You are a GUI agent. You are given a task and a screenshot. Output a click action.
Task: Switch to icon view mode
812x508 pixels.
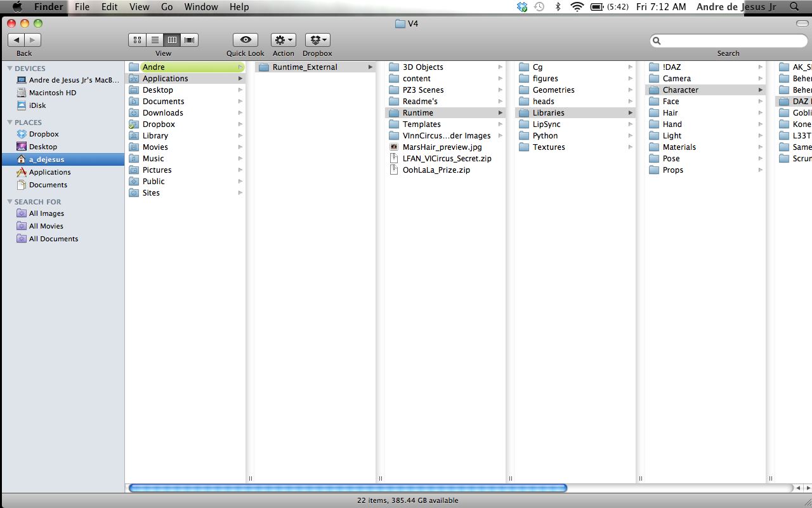pyautogui.click(x=137, y=40)
